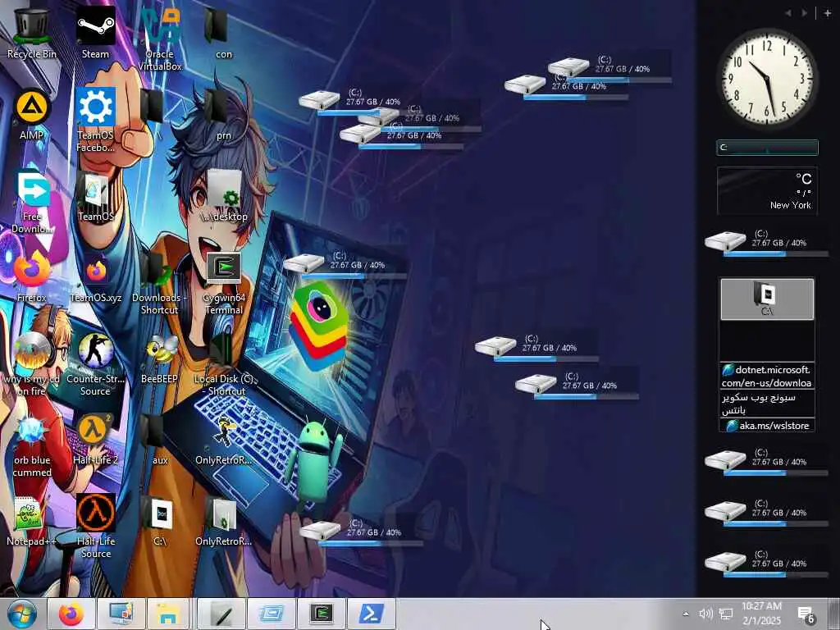Viewport: 840px width, 630px height.
Task: Open PowerShell from the taskbar
Action: coord(372,614)
